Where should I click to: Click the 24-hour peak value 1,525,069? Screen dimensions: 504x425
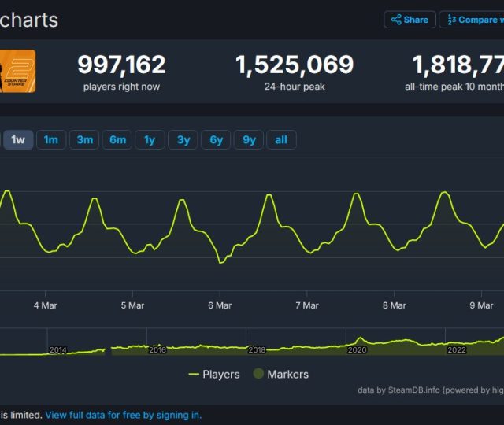tap(295, 65)
